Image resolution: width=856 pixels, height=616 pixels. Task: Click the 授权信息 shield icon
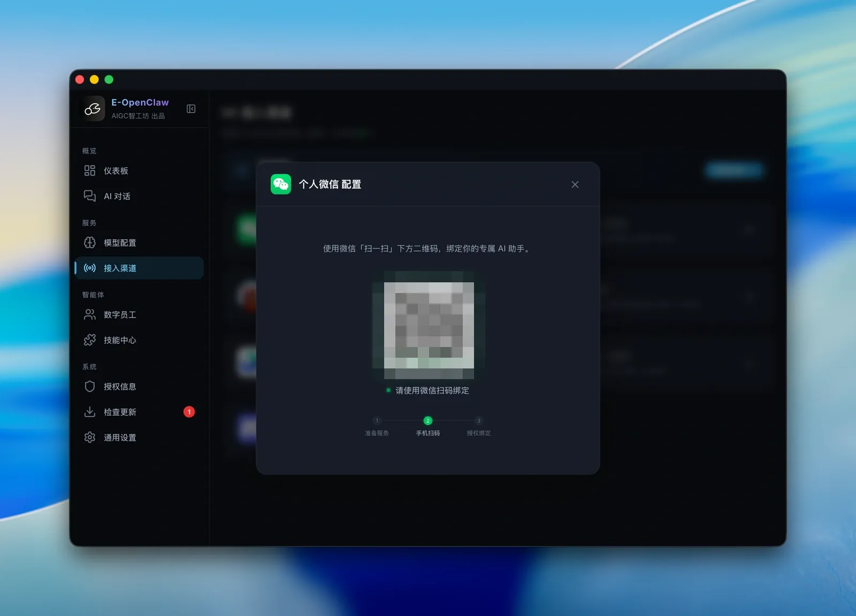click(x=90, y=386)
